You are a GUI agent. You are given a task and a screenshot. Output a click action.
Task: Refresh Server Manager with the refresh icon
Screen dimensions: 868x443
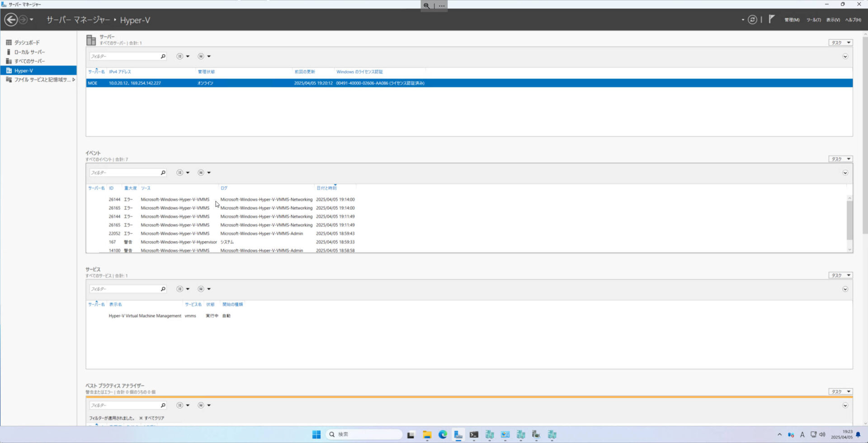[752, 19]
